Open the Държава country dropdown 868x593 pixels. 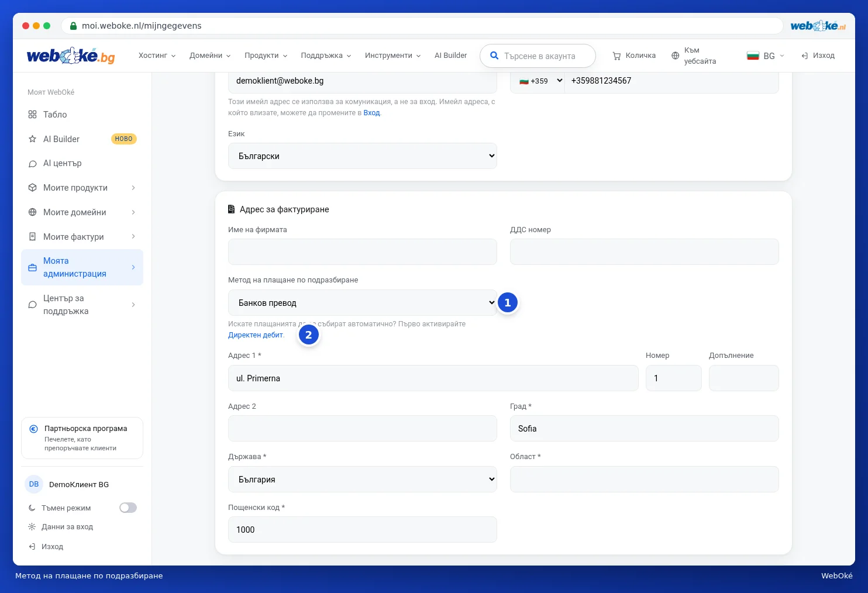tap(363, 480)
